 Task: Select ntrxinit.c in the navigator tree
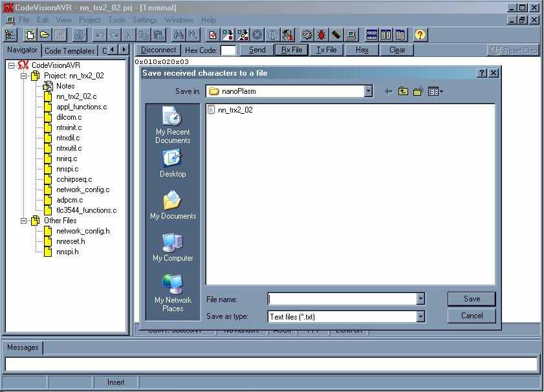69,127
